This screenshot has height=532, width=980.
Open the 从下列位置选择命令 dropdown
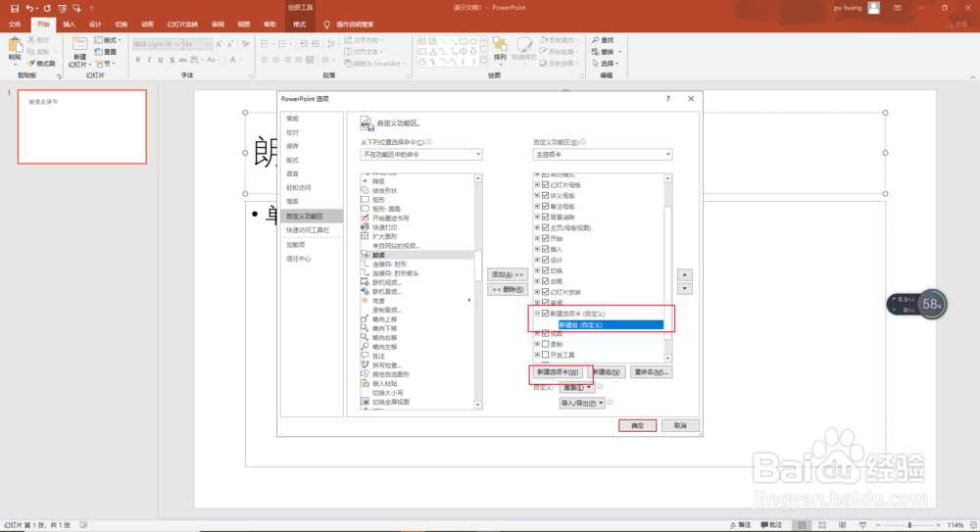(421, 155)
